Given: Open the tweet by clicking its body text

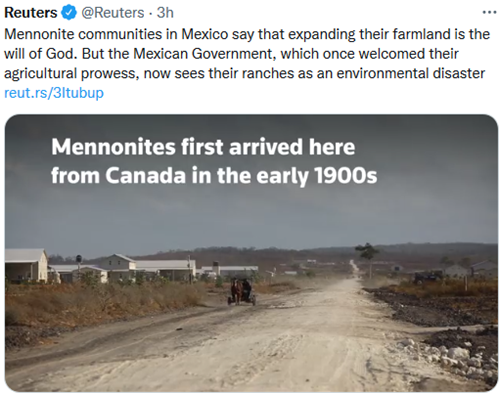Looking at the screenshot, I should [x=247, y=54].
